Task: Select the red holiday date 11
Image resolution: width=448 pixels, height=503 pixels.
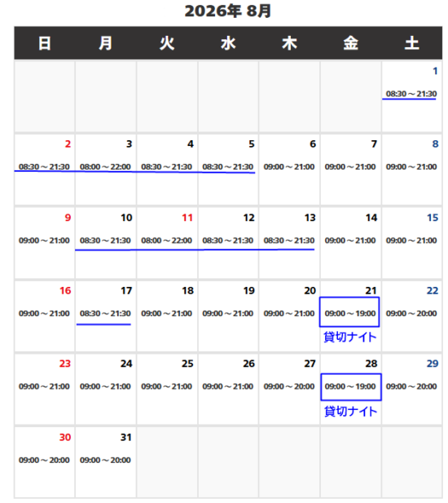Action: click(x=187, y=218)
